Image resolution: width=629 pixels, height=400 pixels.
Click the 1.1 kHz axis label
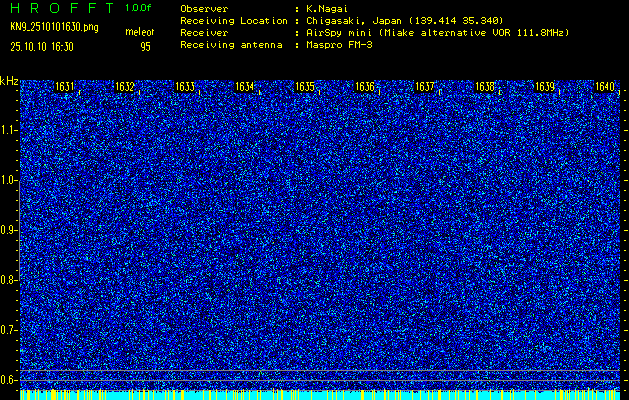pyautogui.click(x=9, y=130)
